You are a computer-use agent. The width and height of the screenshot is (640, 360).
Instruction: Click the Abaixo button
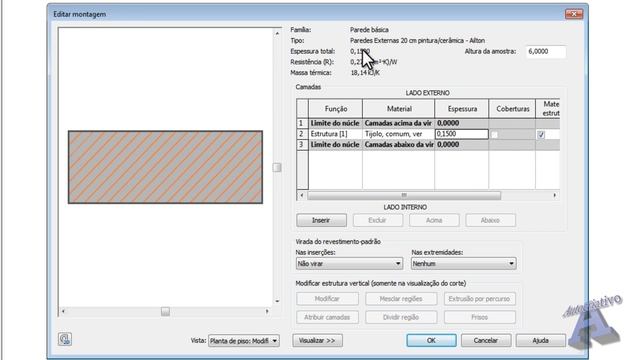(490, 220)
